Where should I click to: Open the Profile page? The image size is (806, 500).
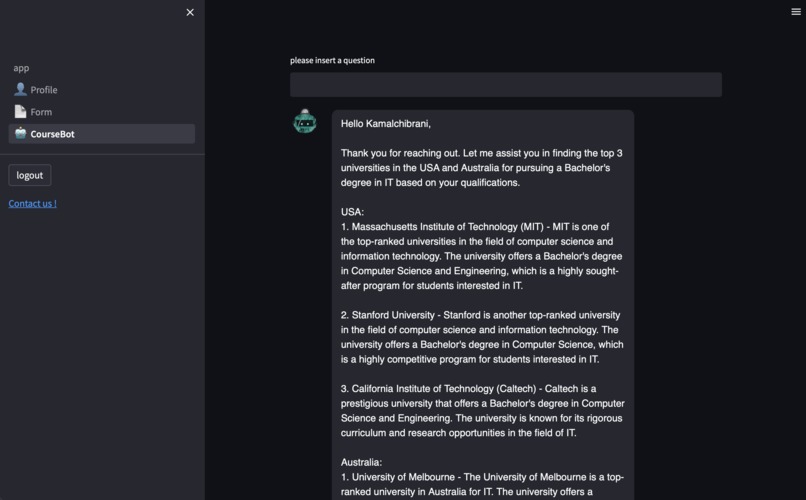(101, 90)
